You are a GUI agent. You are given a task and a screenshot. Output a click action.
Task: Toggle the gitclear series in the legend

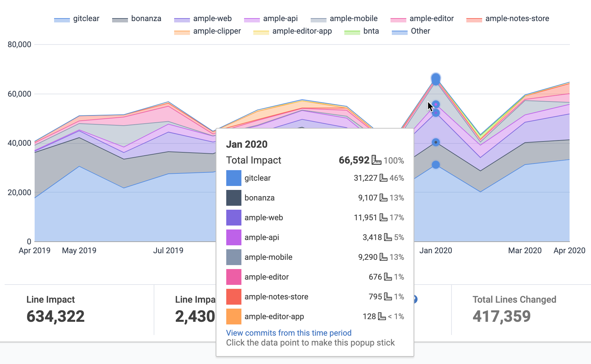point(77,19)
